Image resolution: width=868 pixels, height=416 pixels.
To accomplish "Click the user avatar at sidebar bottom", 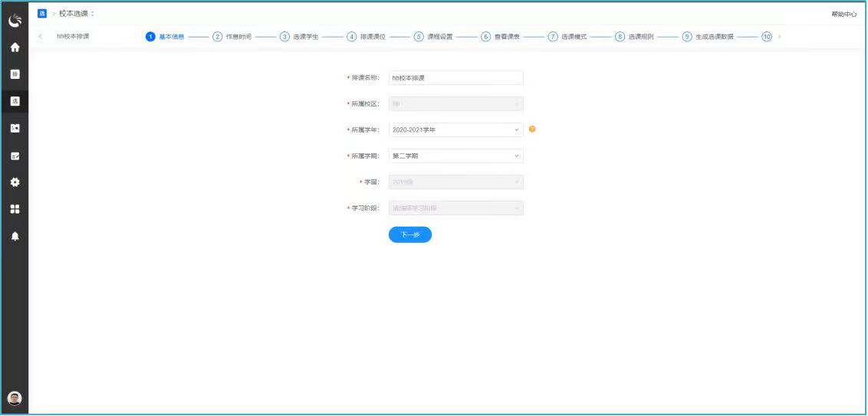I will 15,398.
